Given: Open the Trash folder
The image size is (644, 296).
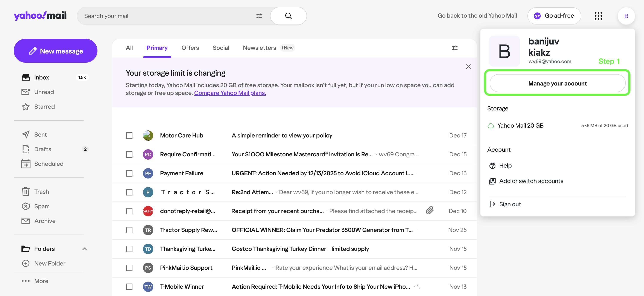Looking at the screenshot, I should [x=41, y=192].
